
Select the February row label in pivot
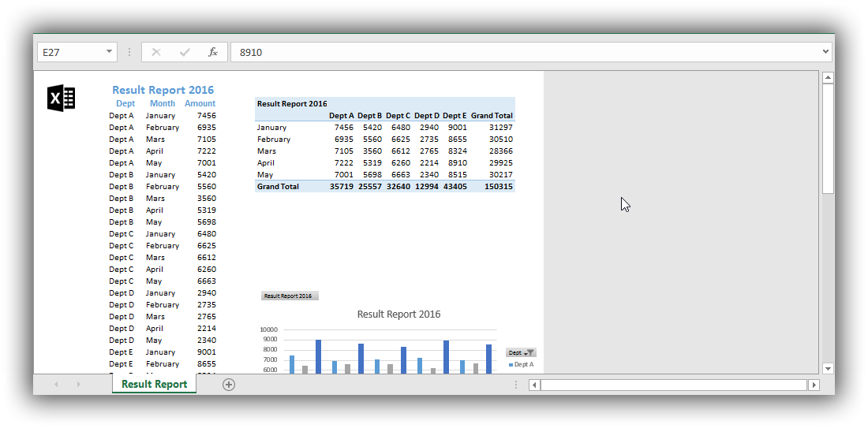click(274, 140)
